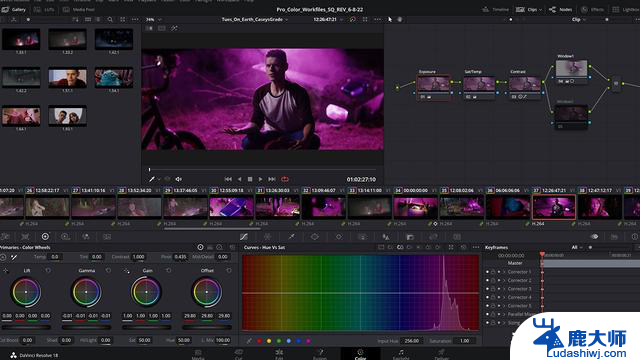This screenshot has height=360, width=640.
Task: Switch to the Deliver page tab
Action: pos(441,354)
